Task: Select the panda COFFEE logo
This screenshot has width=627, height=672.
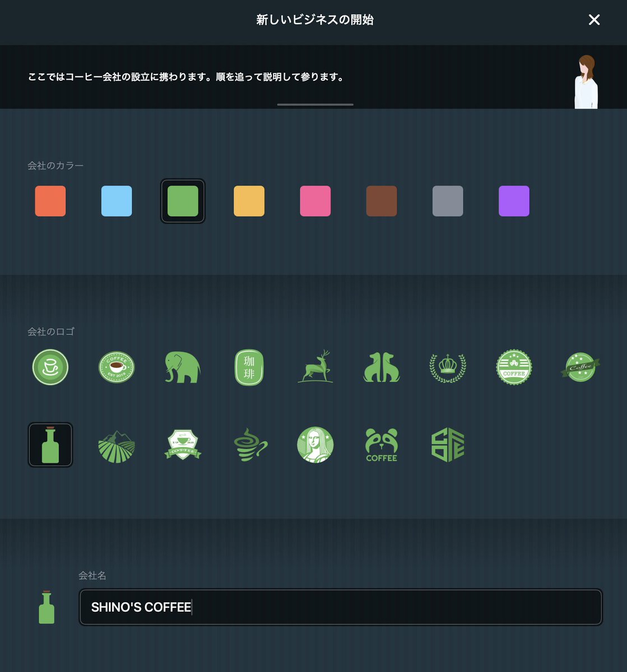Action: coord(382,445)
